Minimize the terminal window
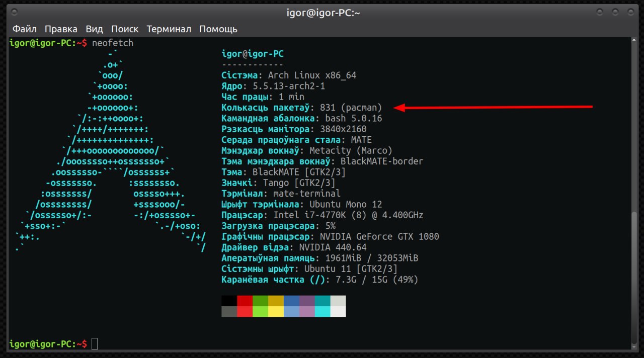644x358 pixels. [x=600, y=13]
